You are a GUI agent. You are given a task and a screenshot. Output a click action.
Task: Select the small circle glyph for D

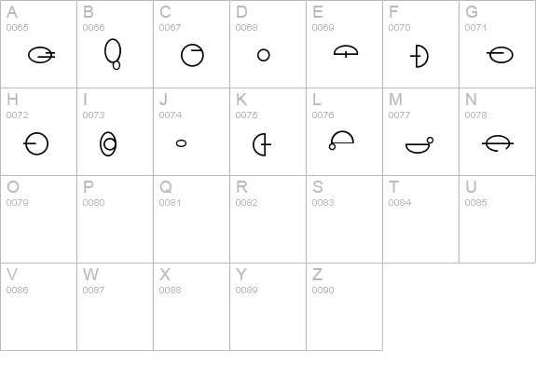[x=264, y=55]
